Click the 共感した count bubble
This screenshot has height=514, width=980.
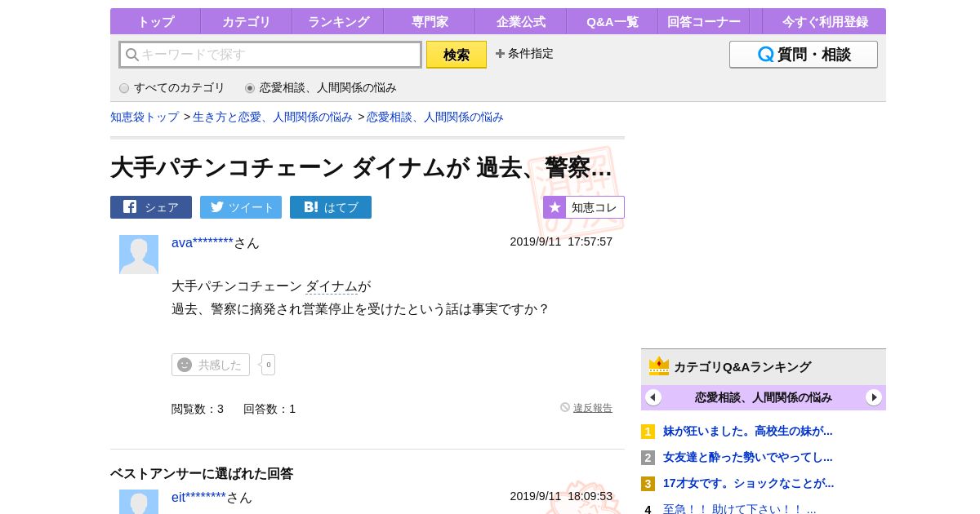pos(269,365)
